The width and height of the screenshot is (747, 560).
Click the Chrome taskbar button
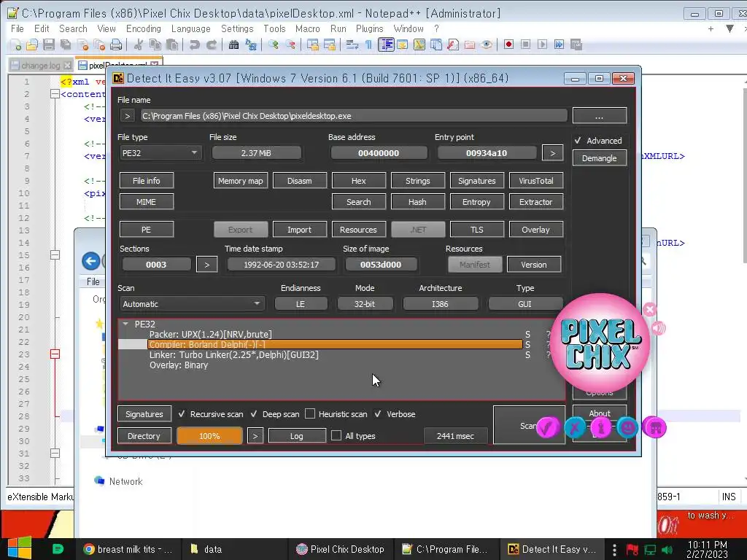(x=128, y=549)
